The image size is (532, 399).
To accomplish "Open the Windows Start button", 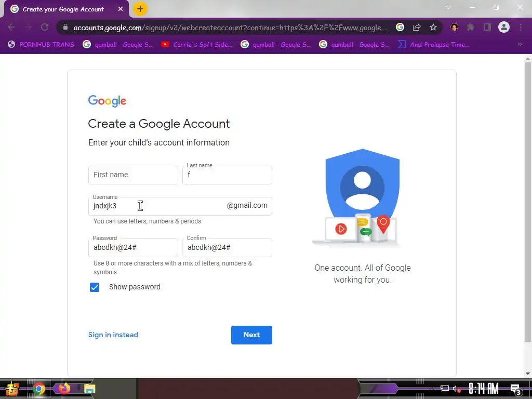I will click(12, 389).
